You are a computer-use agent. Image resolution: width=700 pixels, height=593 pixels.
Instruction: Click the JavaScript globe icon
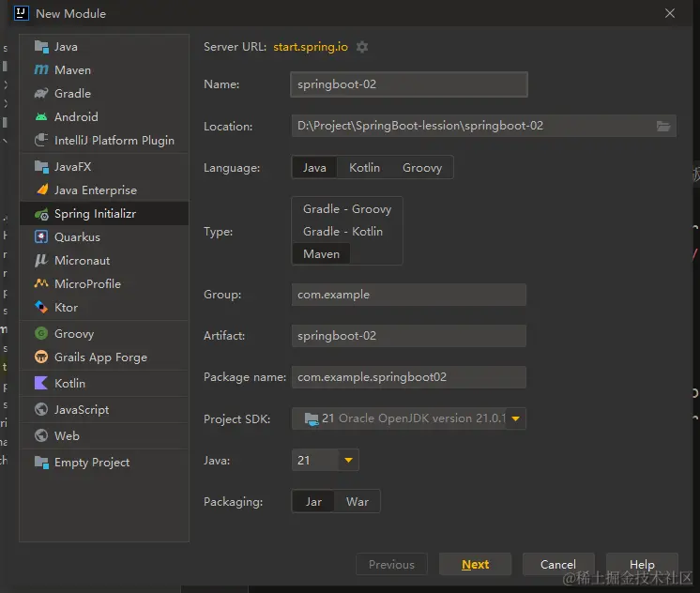41,409
